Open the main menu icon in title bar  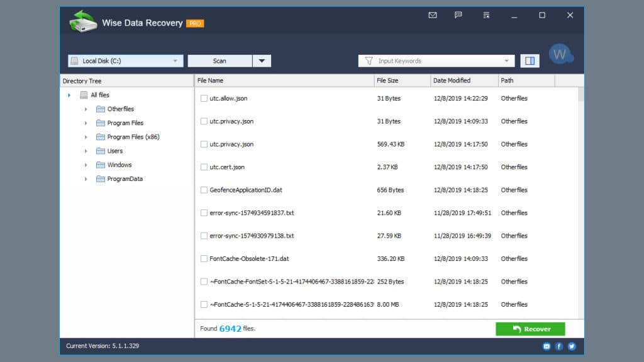point(486,15)
